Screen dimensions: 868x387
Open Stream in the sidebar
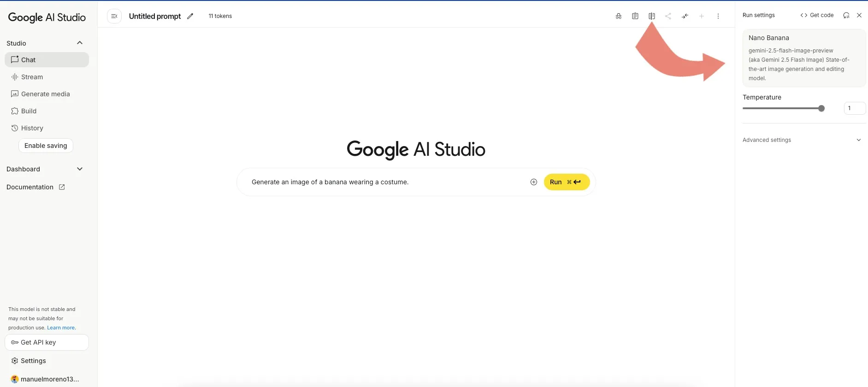coord(47,77)
